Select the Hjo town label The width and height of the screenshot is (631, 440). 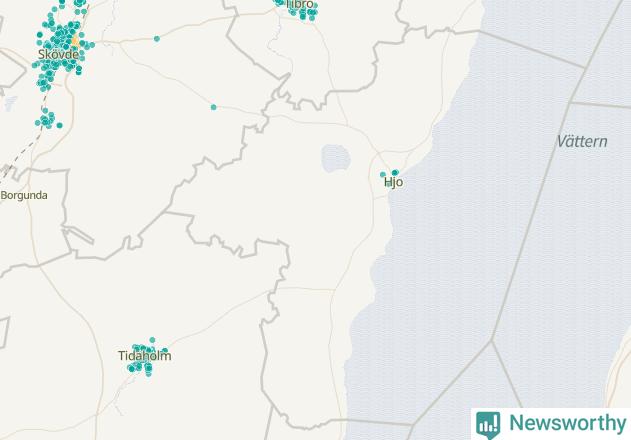pos(393,182)
